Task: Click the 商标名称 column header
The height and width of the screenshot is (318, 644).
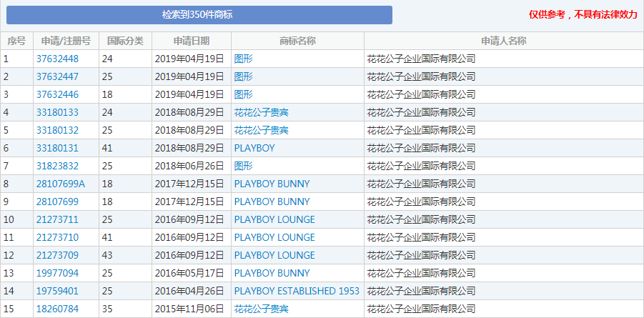Action: (297, 41)
